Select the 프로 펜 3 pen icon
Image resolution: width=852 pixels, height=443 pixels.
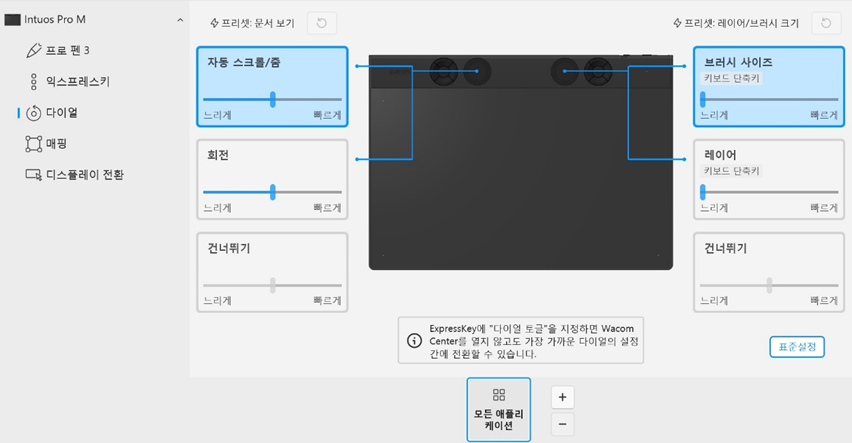pos(33,51)
